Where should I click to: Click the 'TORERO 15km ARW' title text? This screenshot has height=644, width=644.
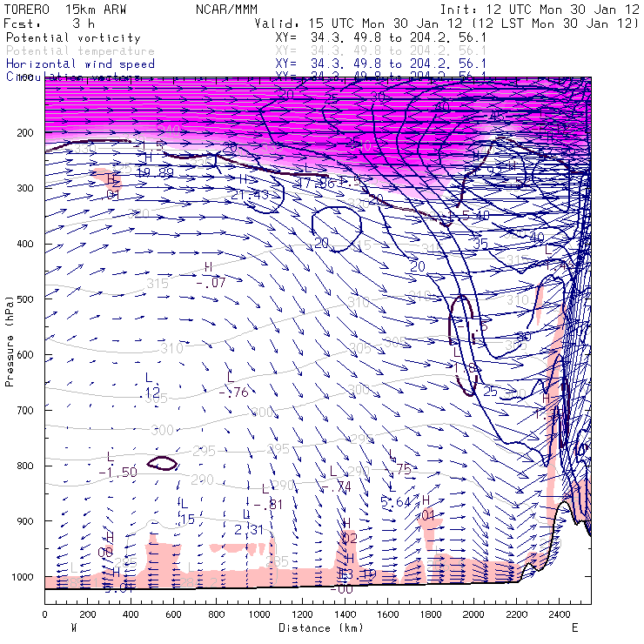coord(65,9)
